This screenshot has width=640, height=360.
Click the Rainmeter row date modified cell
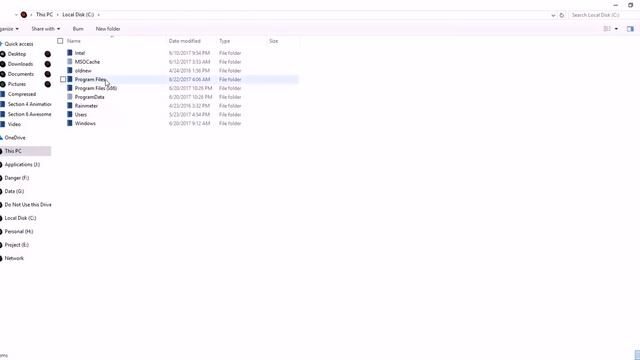coord(189,106)
